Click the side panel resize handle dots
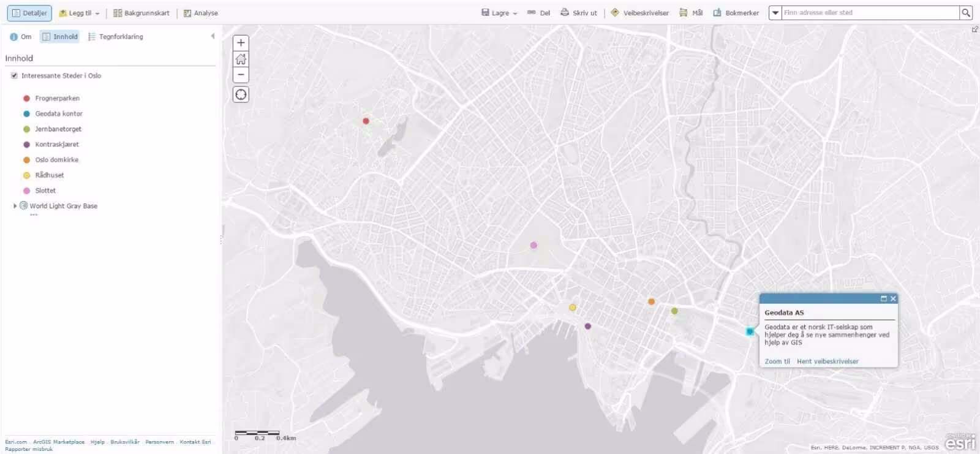 point(221,240)
